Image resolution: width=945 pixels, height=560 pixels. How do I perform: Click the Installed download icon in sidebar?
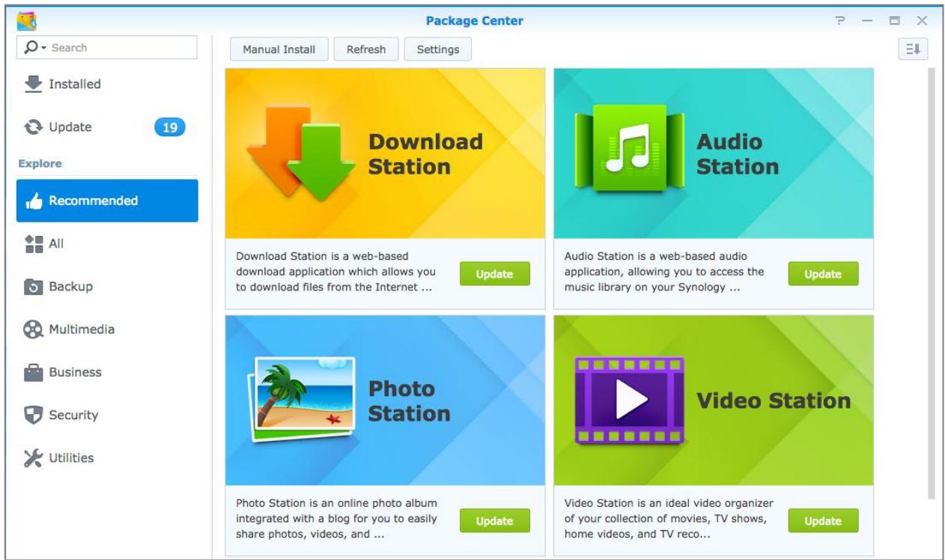click(x=33, y=84)
